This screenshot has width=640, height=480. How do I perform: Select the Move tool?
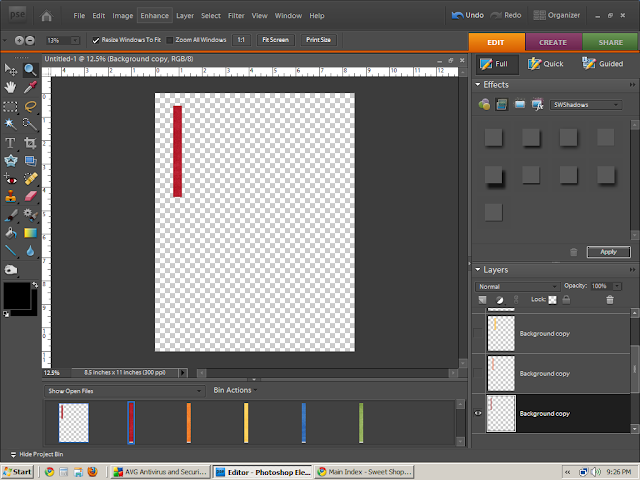[11, 70]
